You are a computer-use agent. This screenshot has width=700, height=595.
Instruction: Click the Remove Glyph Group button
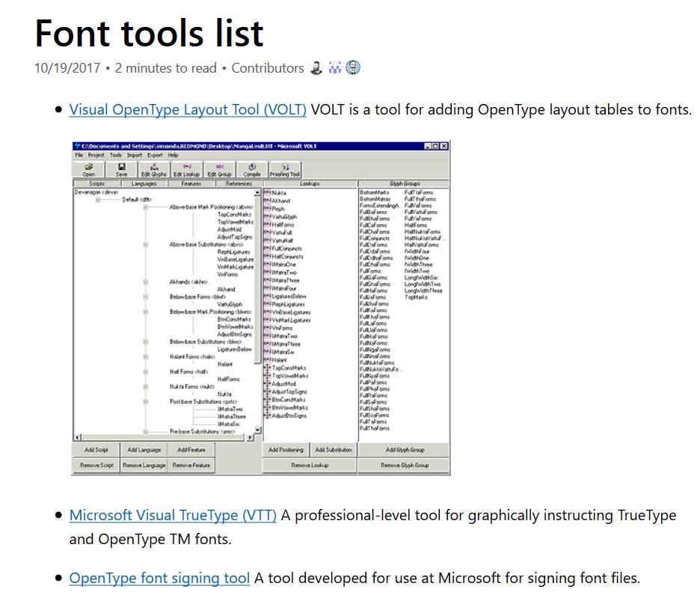pyautogui.click(x=407, y=465)
